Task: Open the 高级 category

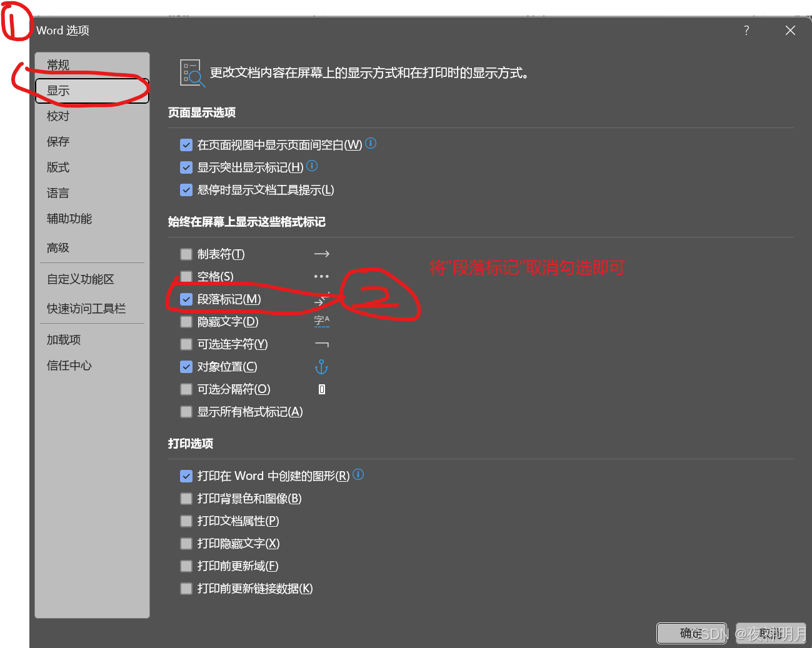Action: point(92,248)
